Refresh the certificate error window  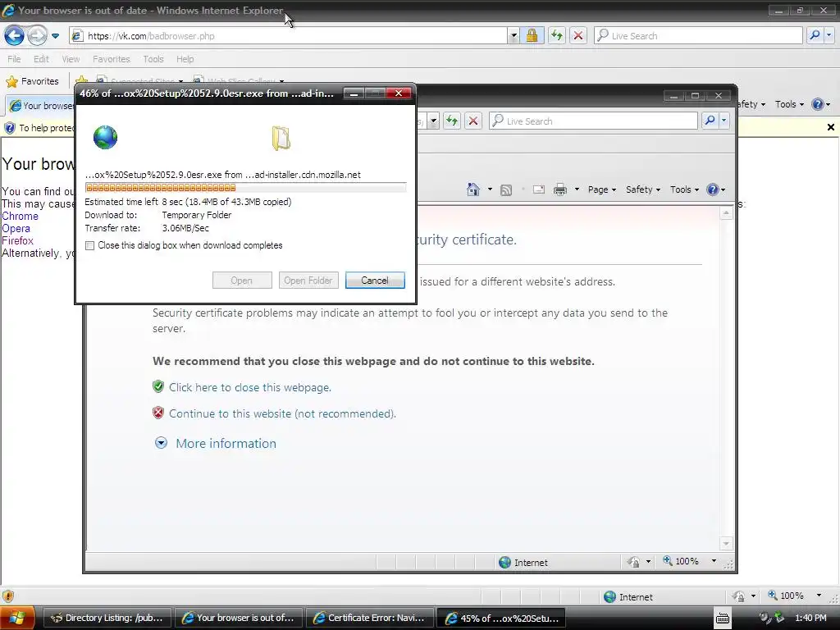pos(452,121)
